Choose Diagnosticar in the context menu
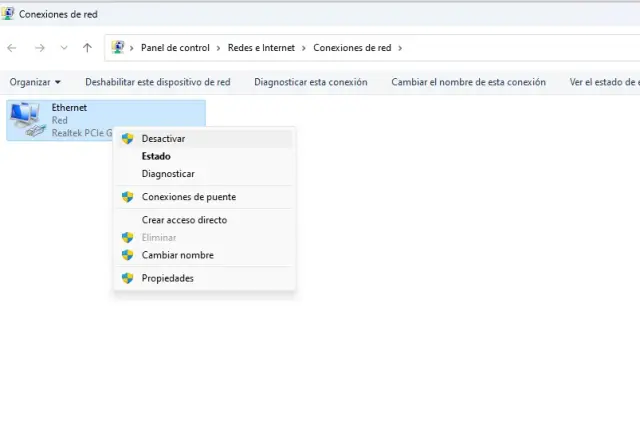 (168, 174)
